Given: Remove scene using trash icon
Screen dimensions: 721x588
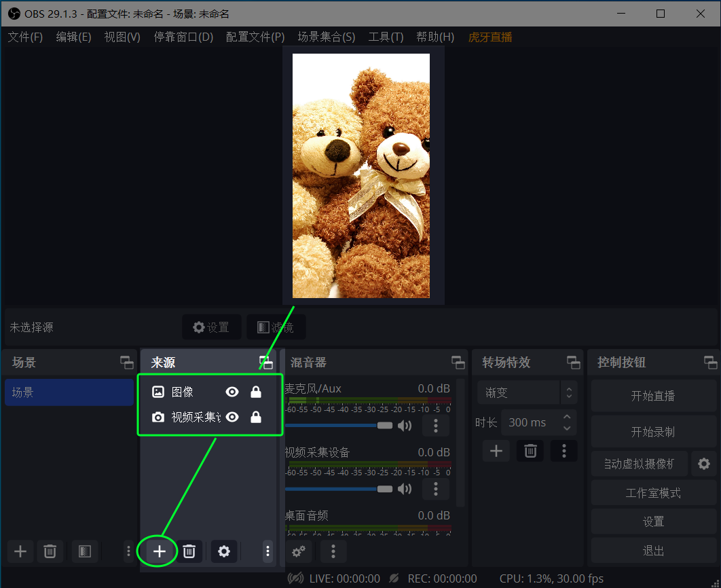Looking at the screenshot, I should [x=50, y=551].
